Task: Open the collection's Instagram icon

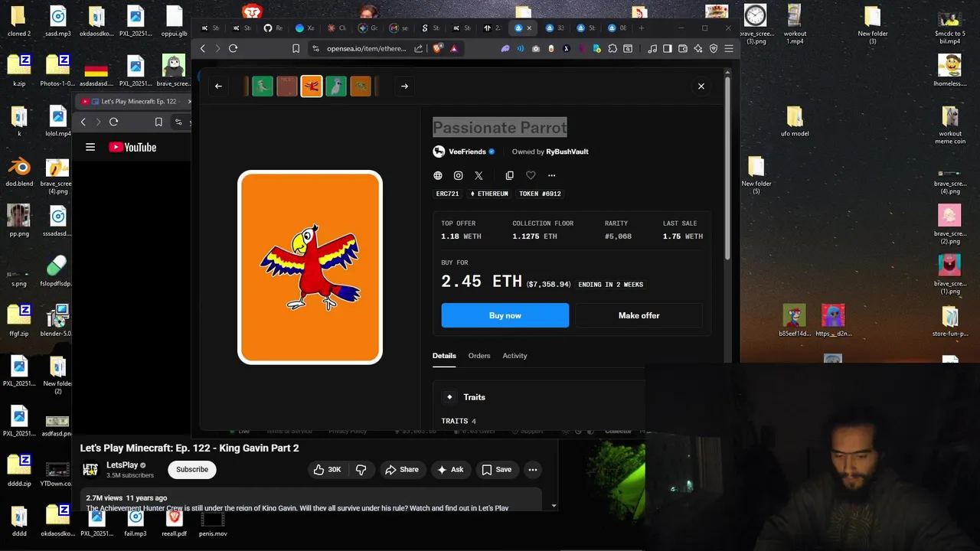Action: click(458, 175)
